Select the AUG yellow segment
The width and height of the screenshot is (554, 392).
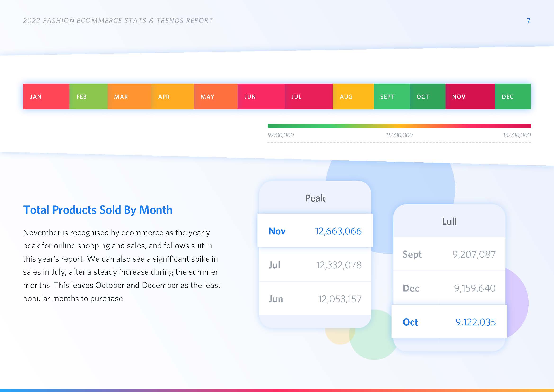pyautogui.click(x=353, y=96)
